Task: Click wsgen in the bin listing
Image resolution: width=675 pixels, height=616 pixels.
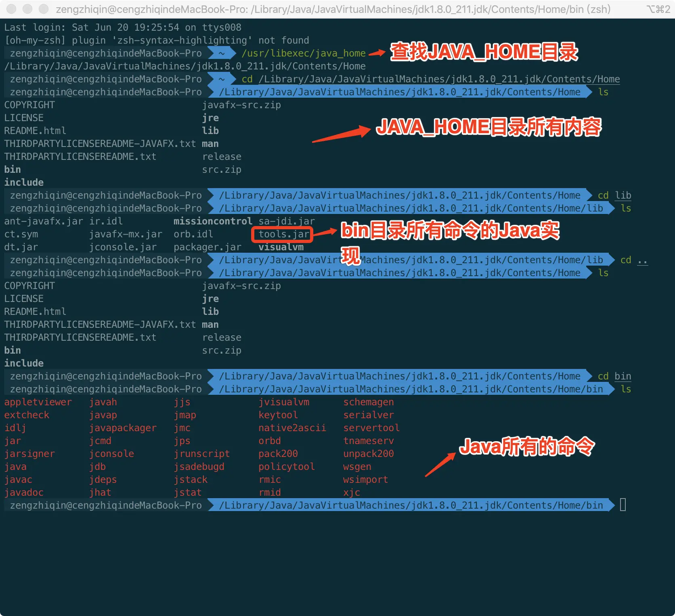Action: [x=357, y=467]
